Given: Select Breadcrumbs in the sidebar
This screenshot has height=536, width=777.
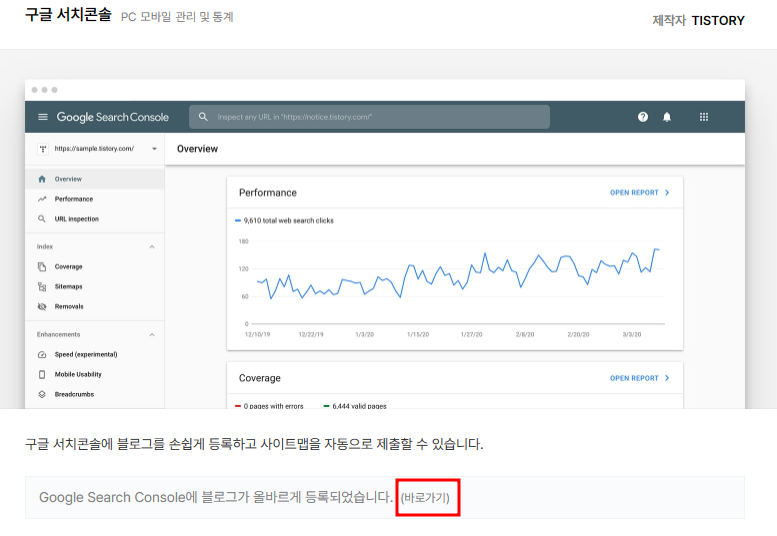Looking at the screenshot, I should click(95, 394).
